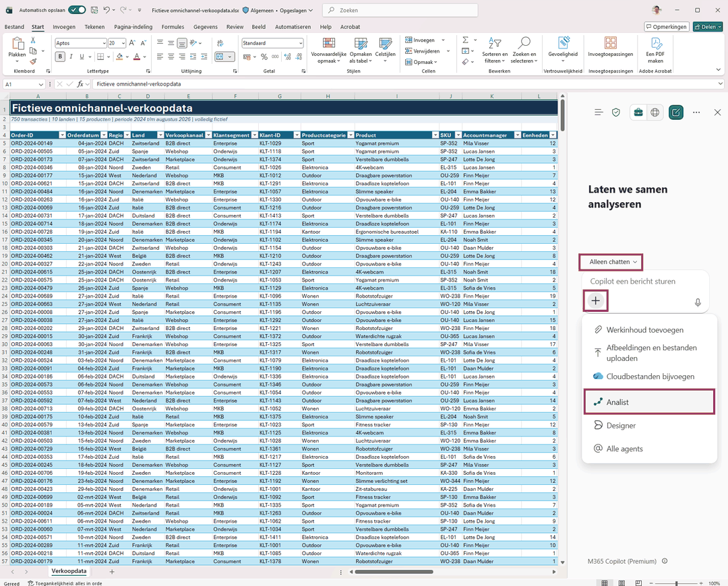Image resolution: width=728 pixels, height=586 pixels.
Task: Click the Save icon in title bar
Action: pyautogui.click(x=94, y=9)
